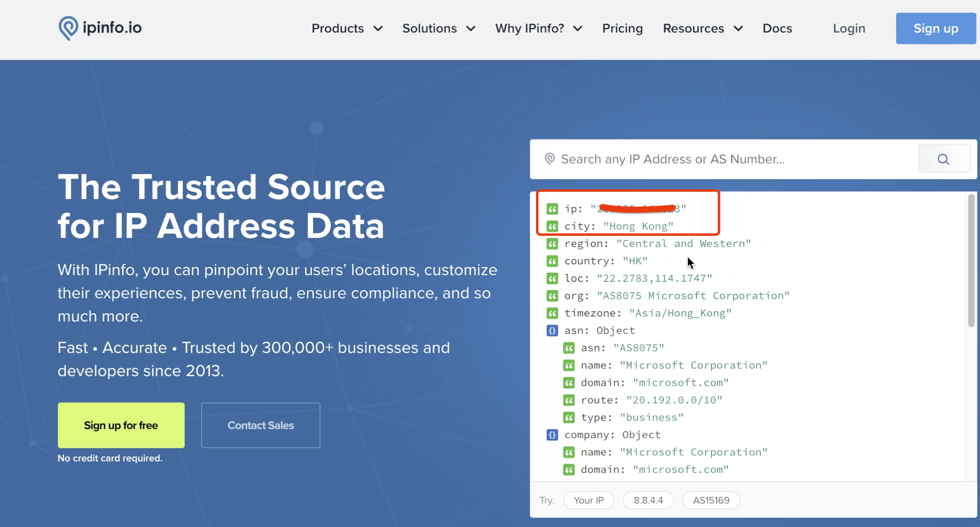Screen dimensions: 980x527
Task: Select the "Asia/Hong_Kong" timezone value
Action: [x=680, y=313]
